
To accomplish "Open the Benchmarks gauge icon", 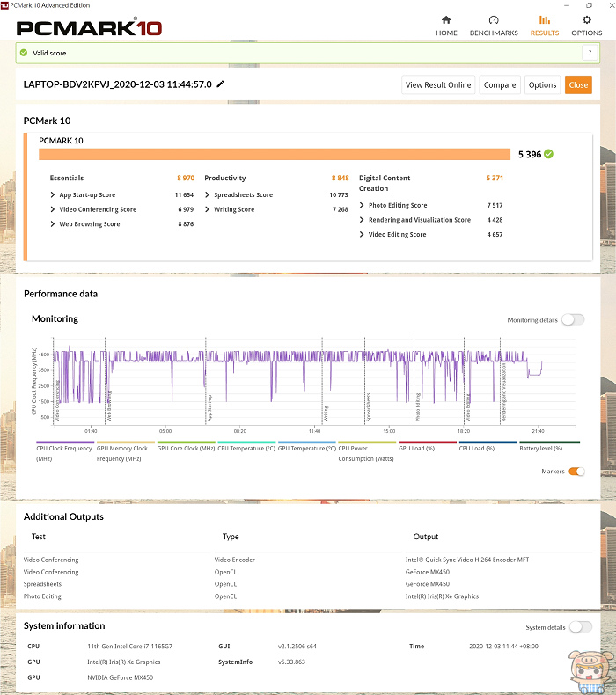I will coord(494,20).
